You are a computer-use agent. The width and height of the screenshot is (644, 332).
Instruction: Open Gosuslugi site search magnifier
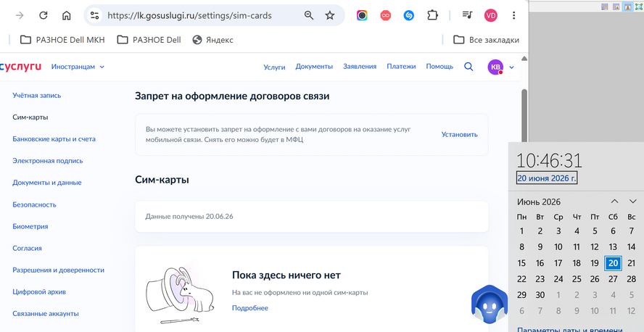coord(468,67)
